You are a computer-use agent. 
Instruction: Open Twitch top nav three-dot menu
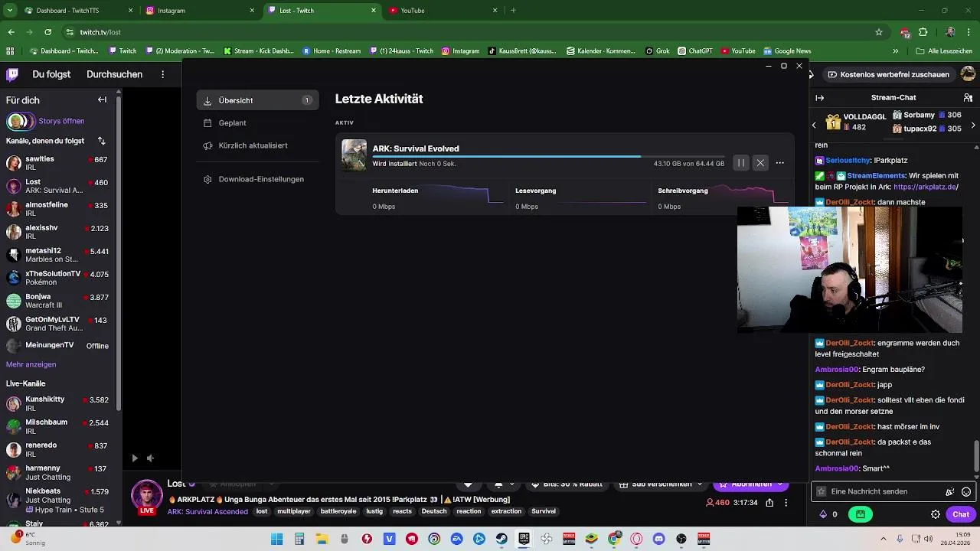162,74
